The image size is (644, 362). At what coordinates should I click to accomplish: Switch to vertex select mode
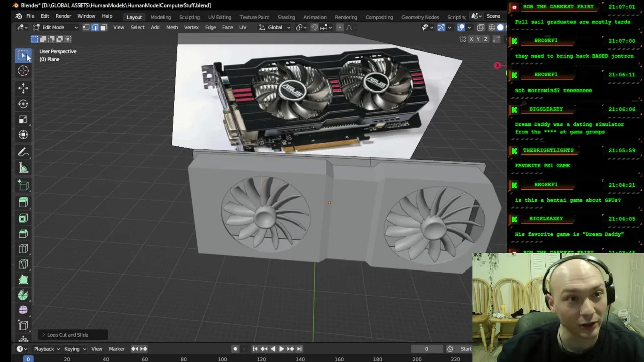[x=86, y=27]
